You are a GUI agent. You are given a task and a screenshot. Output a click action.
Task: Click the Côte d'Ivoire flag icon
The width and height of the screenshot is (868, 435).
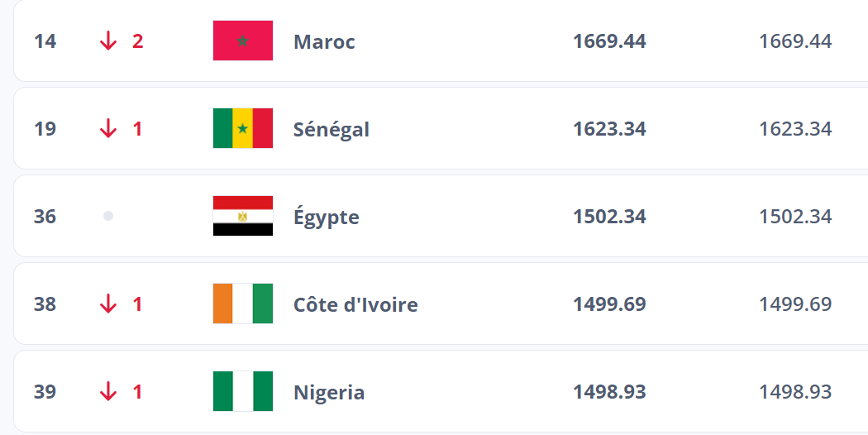pyautogui.click(x=242, y=304)
